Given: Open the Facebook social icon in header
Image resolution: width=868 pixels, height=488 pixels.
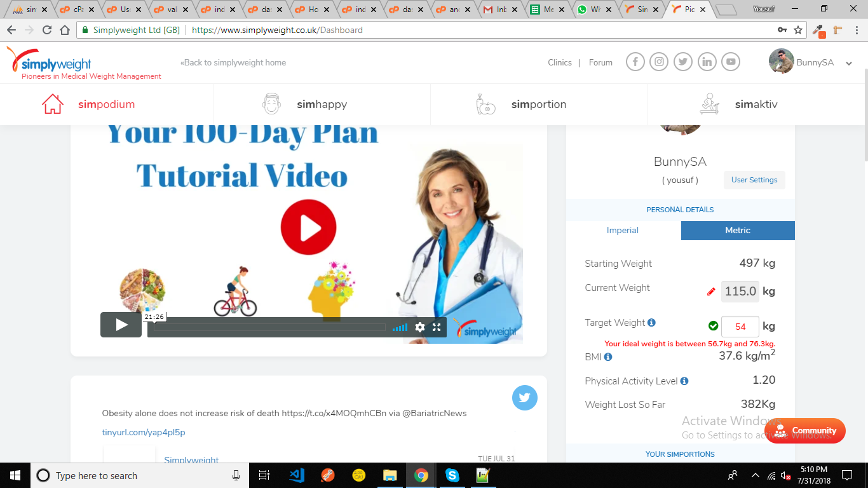Looking at the screenshot, I should (x=635, y=62).
